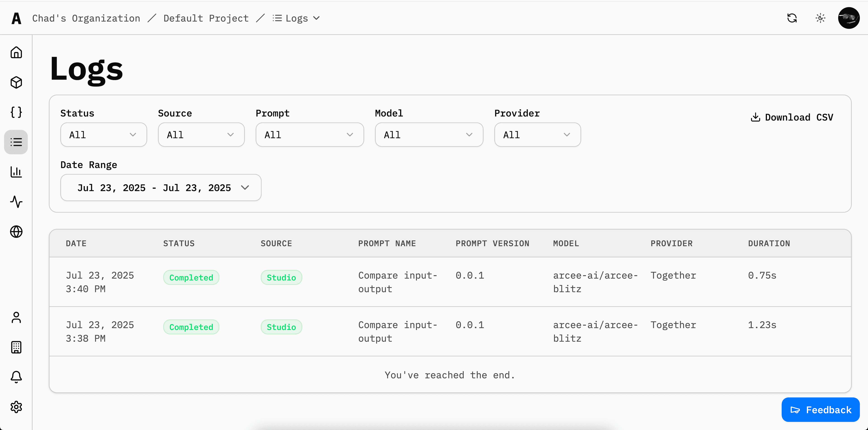Expand the Logs breadcrumb menu
The width and height of the screenshot is (868, 430).
click(296, 18)
